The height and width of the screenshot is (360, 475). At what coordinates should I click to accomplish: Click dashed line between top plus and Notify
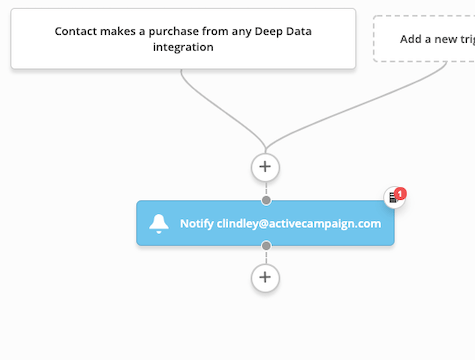pyautogui.click(x=266, y=189)
